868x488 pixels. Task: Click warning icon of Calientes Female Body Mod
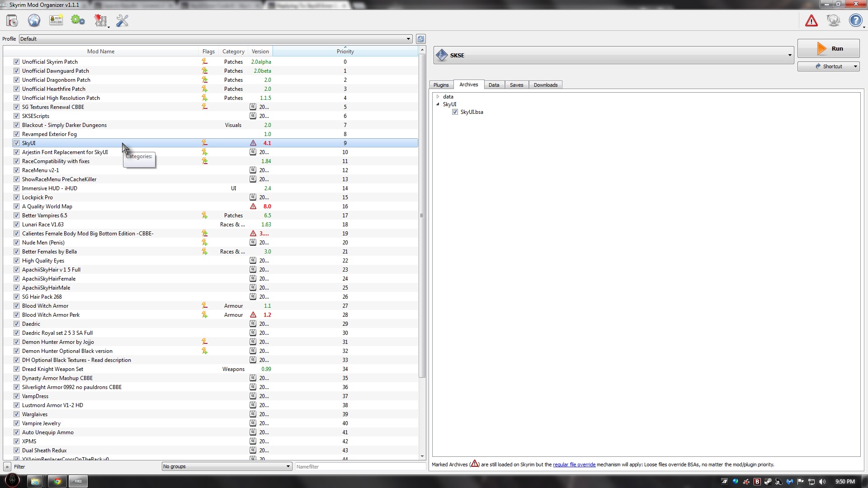(x=253, y=233)
